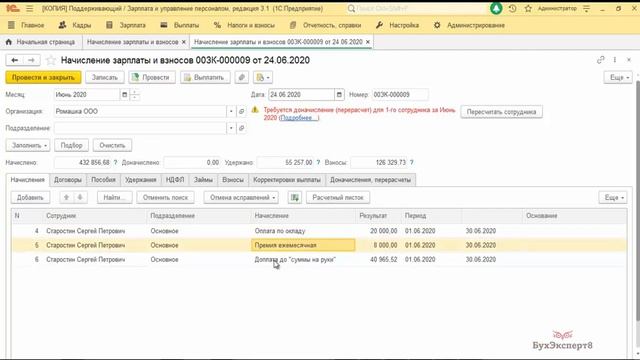Move row up arrow button
Screen dimensions: 640x360
point(66,198)
